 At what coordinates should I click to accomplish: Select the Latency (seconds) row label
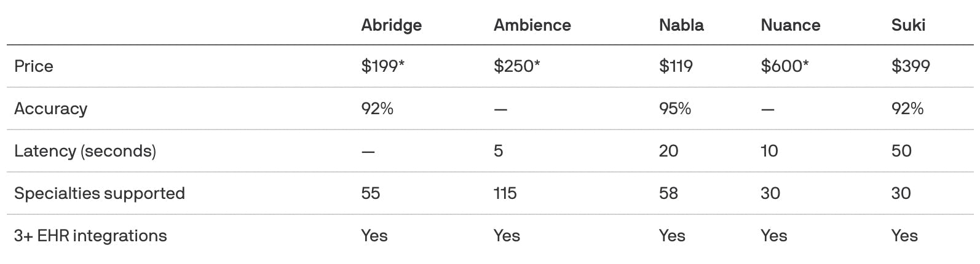tap(85, 151)
